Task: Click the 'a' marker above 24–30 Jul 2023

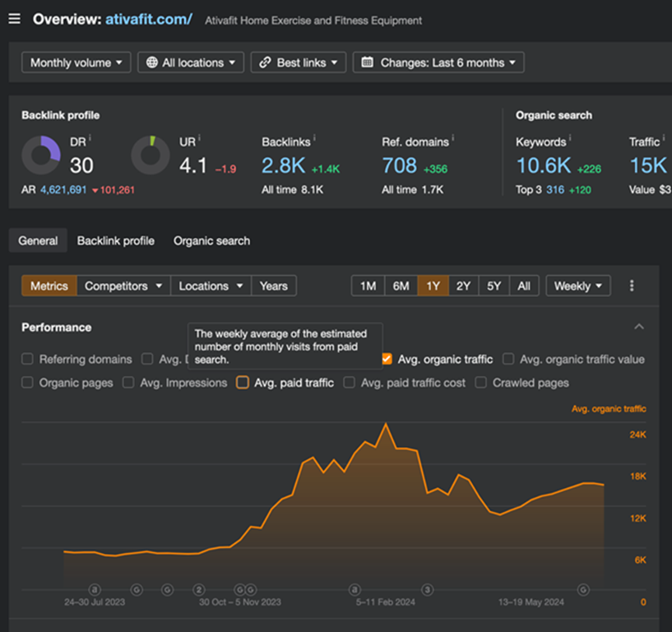Action: click(95, 590)
